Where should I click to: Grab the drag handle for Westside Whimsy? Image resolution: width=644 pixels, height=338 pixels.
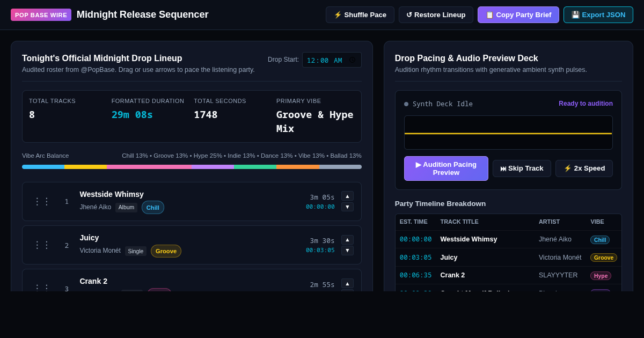[x=42, y=202]
